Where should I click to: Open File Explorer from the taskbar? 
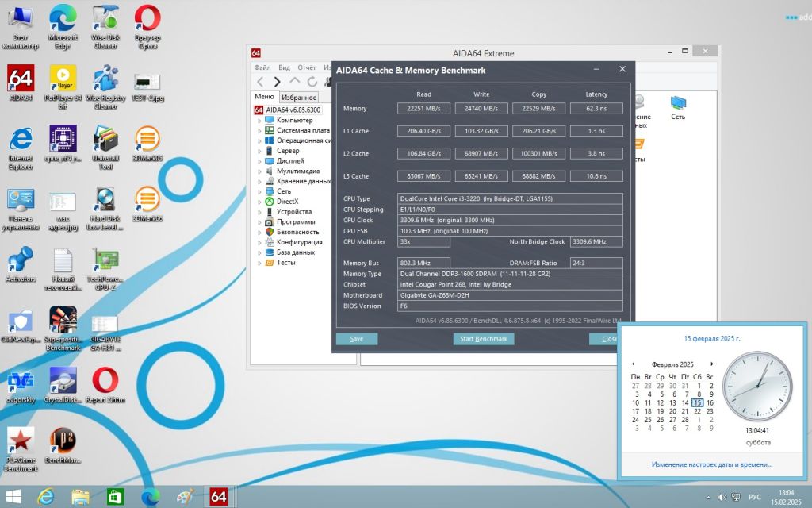(x=80, y=497)
